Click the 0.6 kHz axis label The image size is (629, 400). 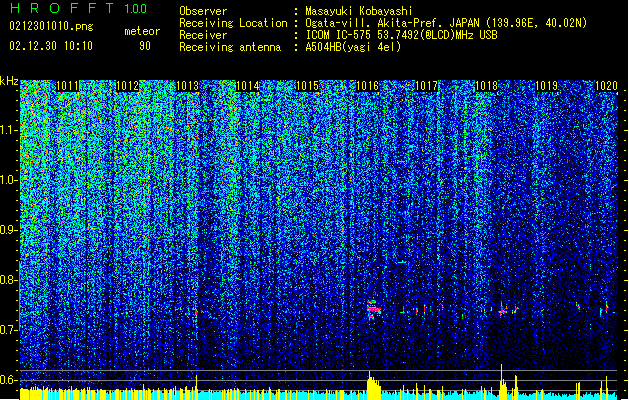(x=8, y=380)
